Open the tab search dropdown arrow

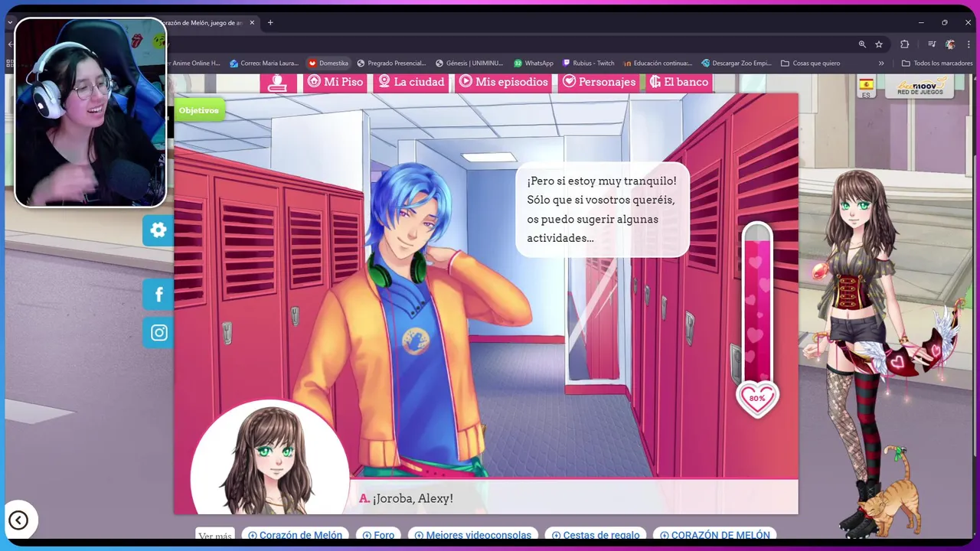coord(10,23)
